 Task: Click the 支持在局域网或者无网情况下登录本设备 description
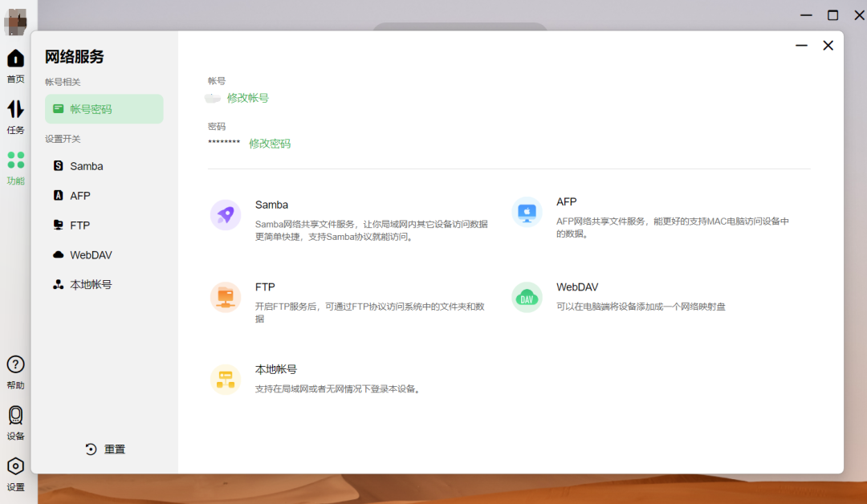tap(340, 389)
